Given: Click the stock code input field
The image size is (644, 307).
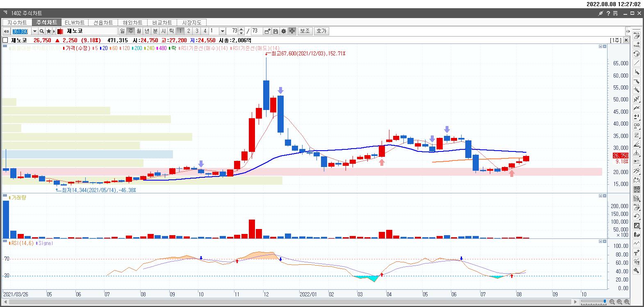Looking at the screenshot, I should (21, 31).
